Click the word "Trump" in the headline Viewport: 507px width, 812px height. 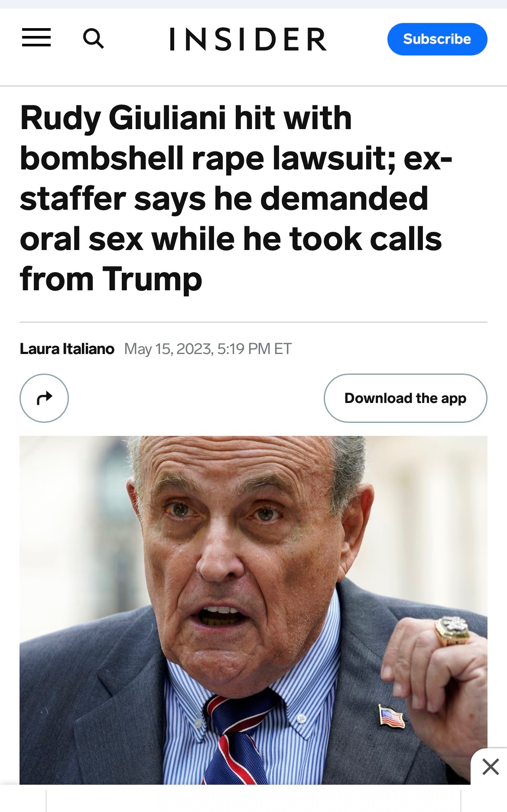point(152,279)
